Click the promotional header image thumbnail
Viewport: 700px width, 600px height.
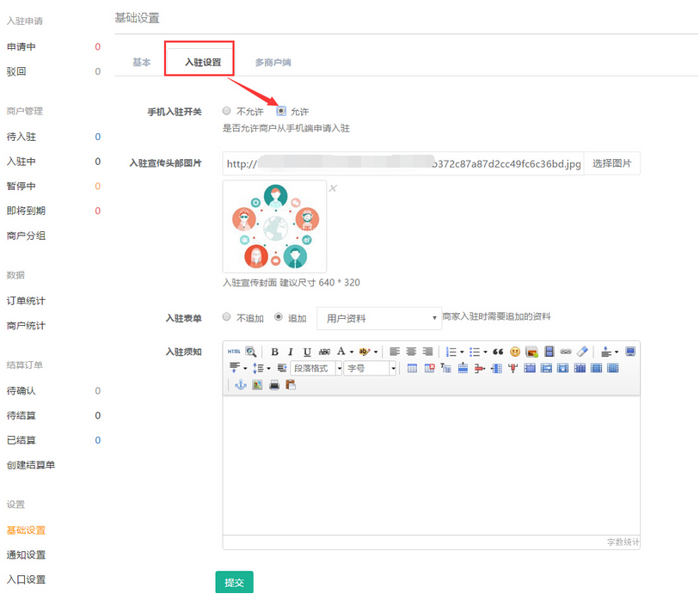coord(274,227)
